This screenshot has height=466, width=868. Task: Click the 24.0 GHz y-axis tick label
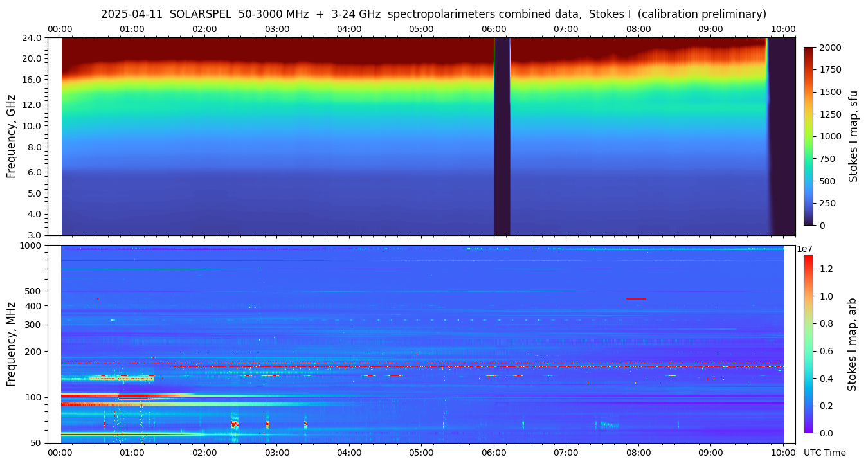(33, 38)
